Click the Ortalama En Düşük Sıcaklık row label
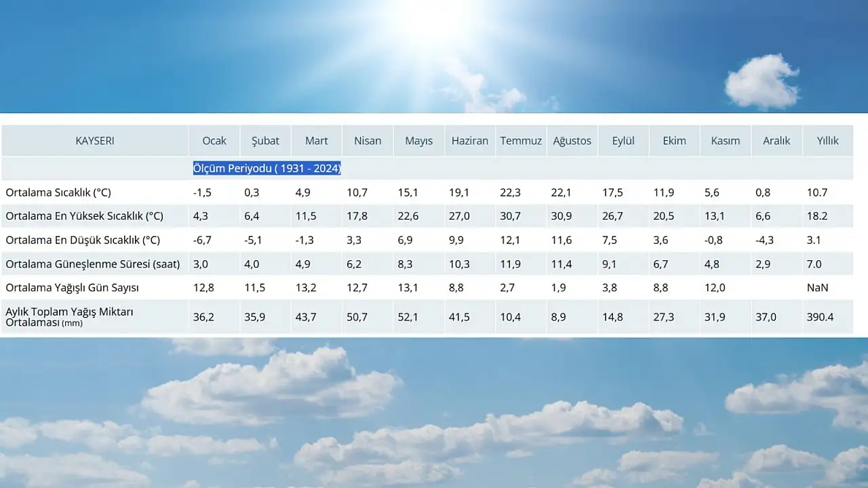Image resolution: width=868 pixels, height=488 pixels. click(x=83, y=240)
